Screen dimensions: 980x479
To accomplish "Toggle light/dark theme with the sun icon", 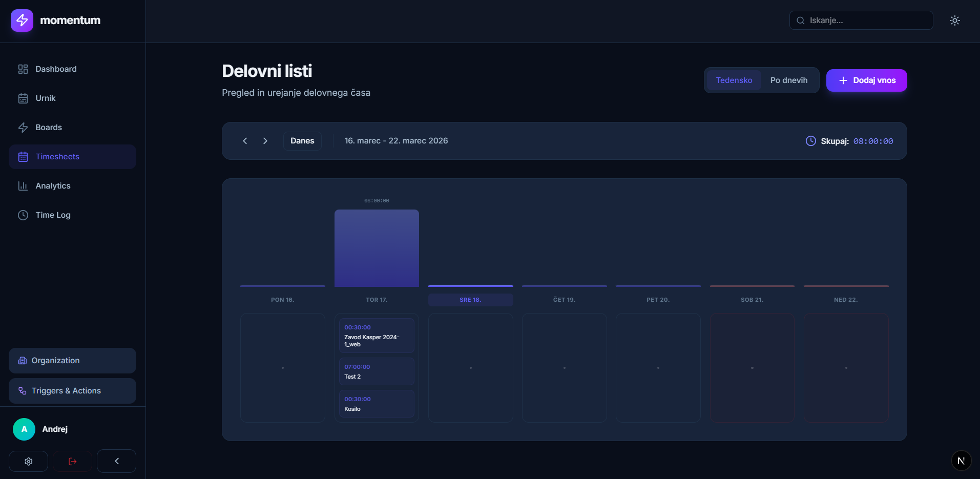I will pos(954,20).
